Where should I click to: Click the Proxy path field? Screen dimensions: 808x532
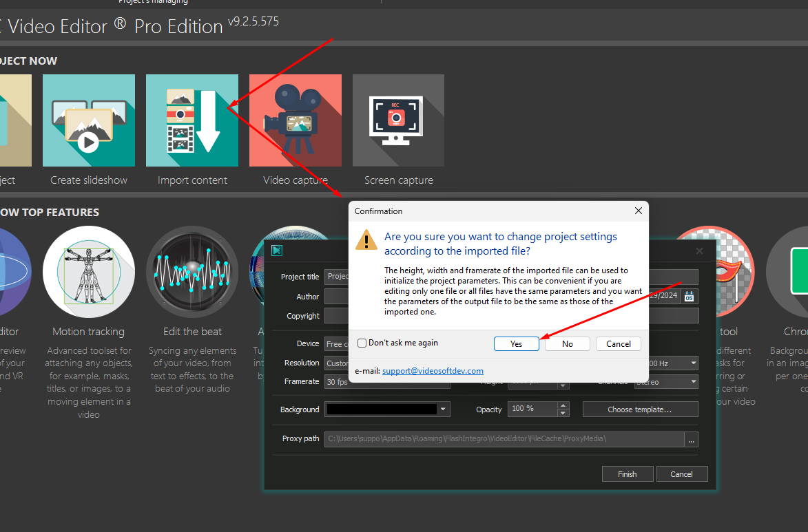tap(504, 439)
